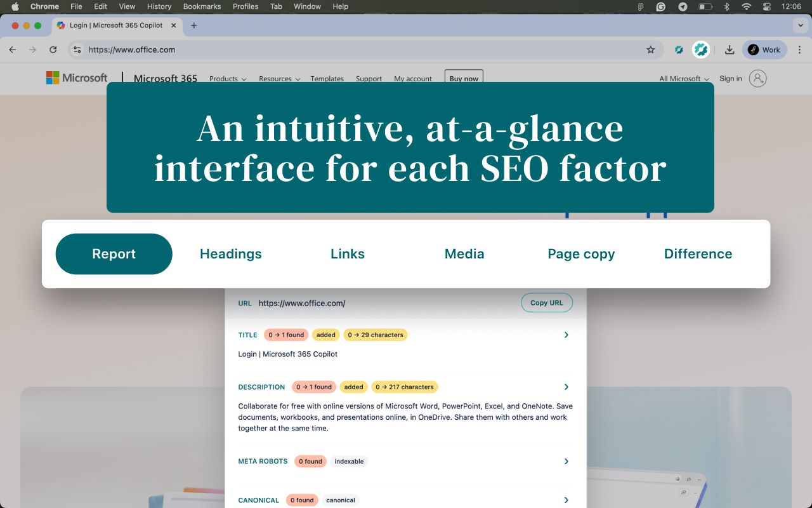Expand the TITLE section chevron

[x=566, y=335]
